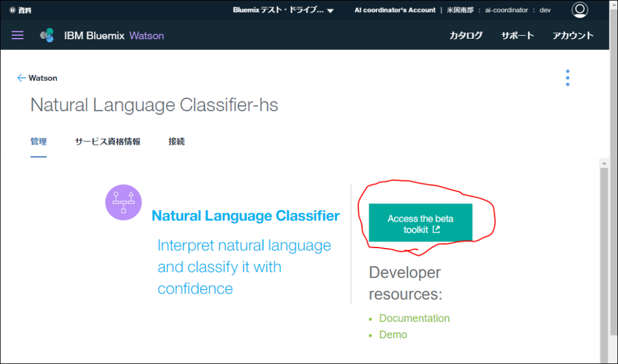Switch to the サービス資格情報 tab
The height and width of the screenshot is (364, 618).
(x=107, y=142)
